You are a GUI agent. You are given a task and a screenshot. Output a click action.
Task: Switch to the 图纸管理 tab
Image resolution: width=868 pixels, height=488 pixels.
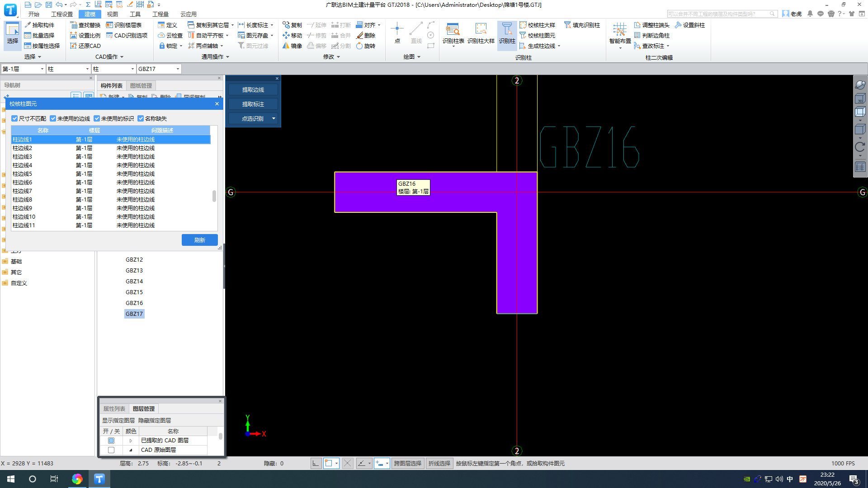141,85
